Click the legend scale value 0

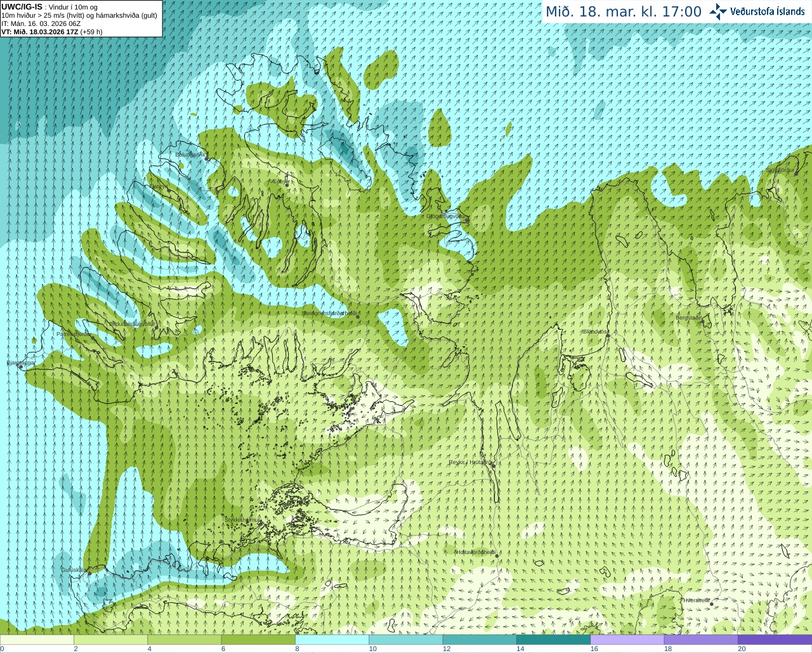coord(2,649)
